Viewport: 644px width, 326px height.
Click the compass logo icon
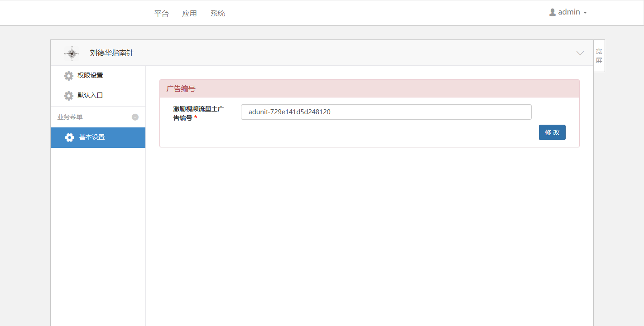point(72,53)
